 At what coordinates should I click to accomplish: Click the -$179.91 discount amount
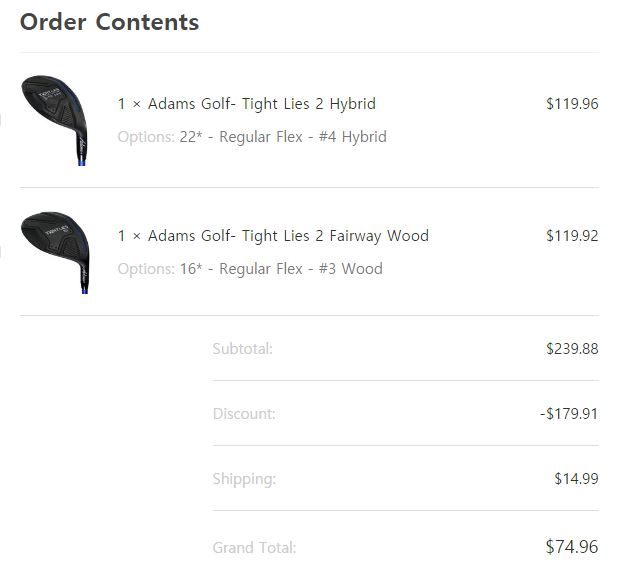click(568, 413)
